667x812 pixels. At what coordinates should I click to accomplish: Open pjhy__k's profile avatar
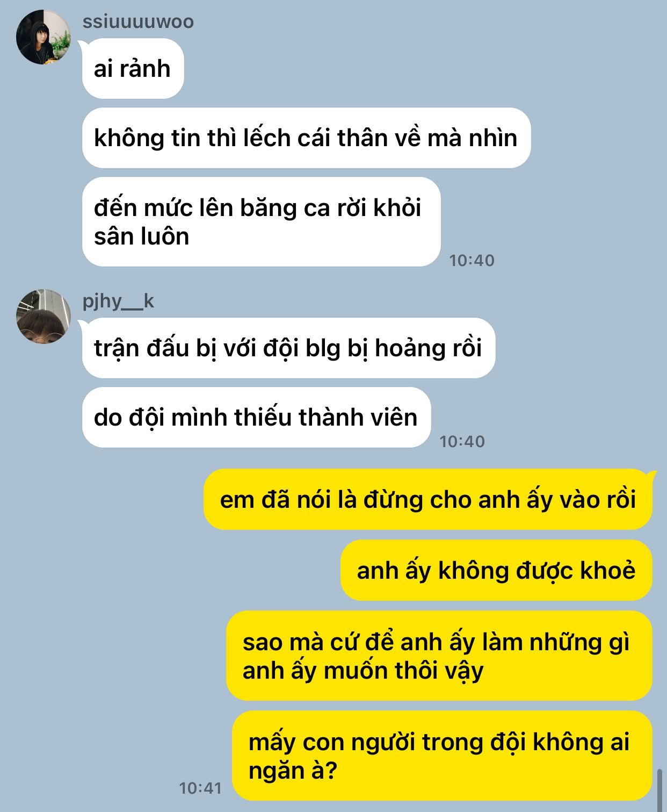click(x=44, y=317)
